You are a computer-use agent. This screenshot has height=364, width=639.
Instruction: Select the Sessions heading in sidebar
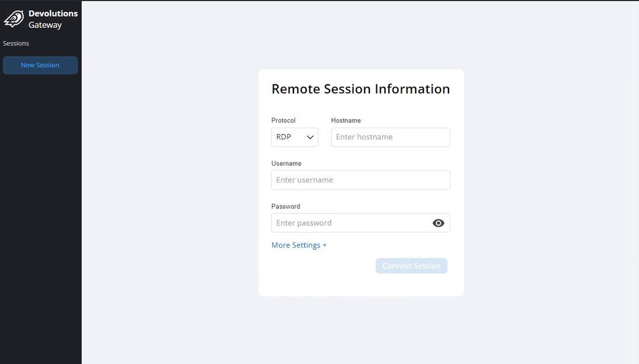tap(16, 43)
